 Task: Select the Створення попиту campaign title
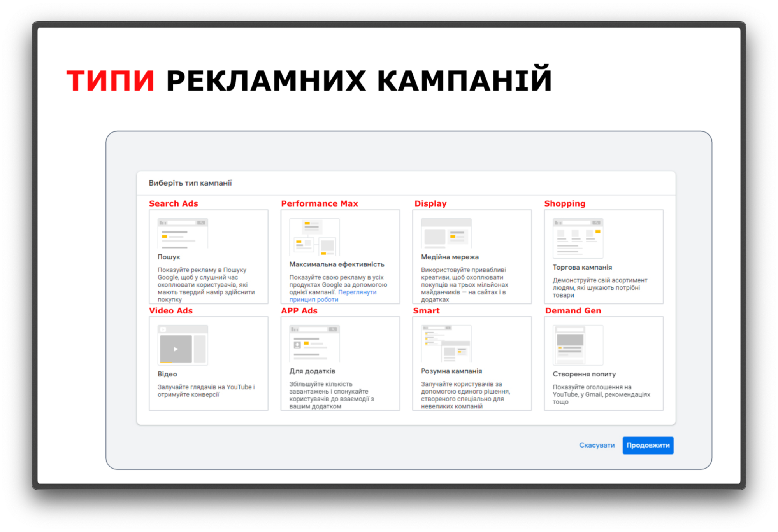(584, 374)
